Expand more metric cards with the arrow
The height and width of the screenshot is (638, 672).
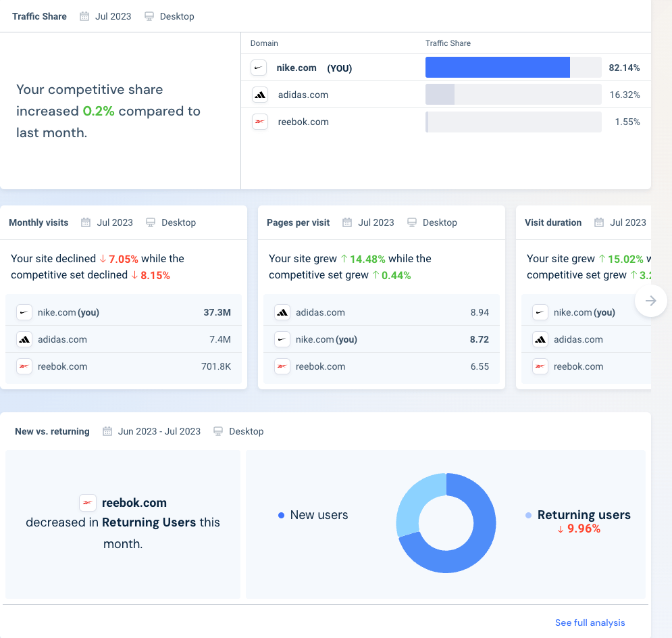click(650, 301)
